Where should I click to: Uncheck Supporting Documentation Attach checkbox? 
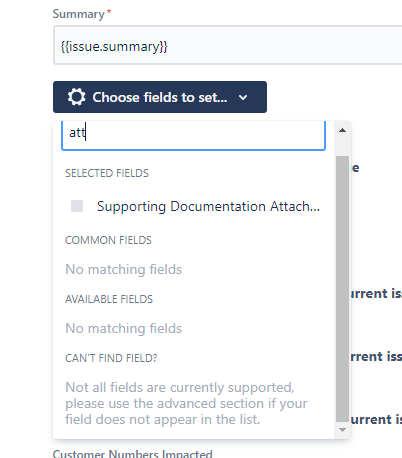[77, 206]
